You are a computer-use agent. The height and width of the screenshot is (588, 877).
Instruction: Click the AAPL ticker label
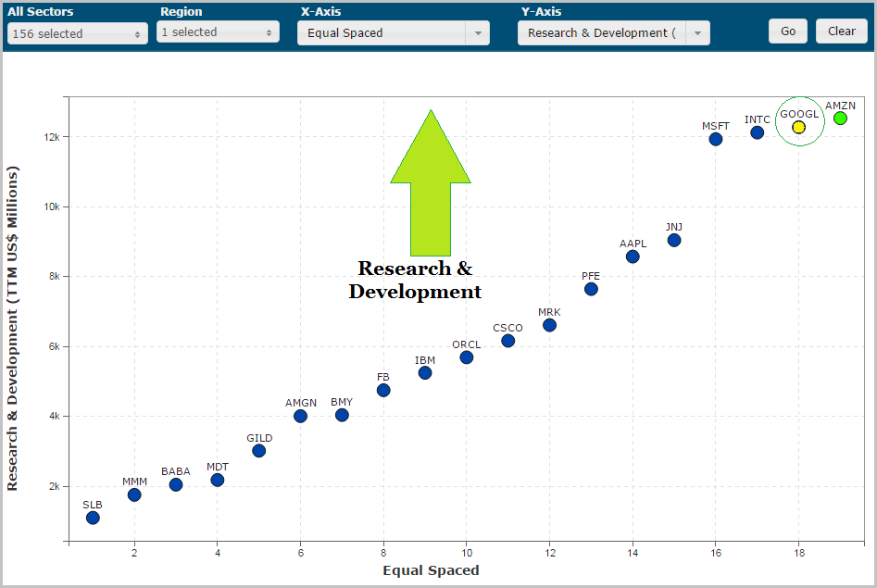[x=633, y=244]
